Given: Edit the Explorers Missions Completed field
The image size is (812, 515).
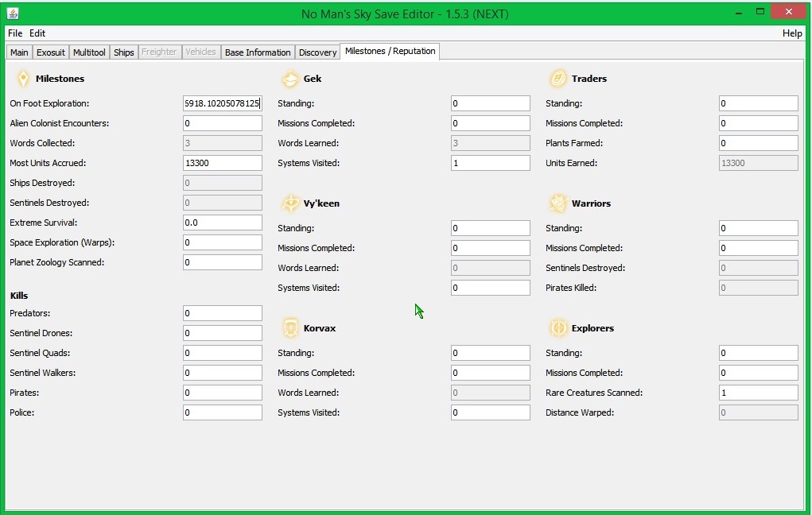Looking at the screenshot, I should coord(759,373).
